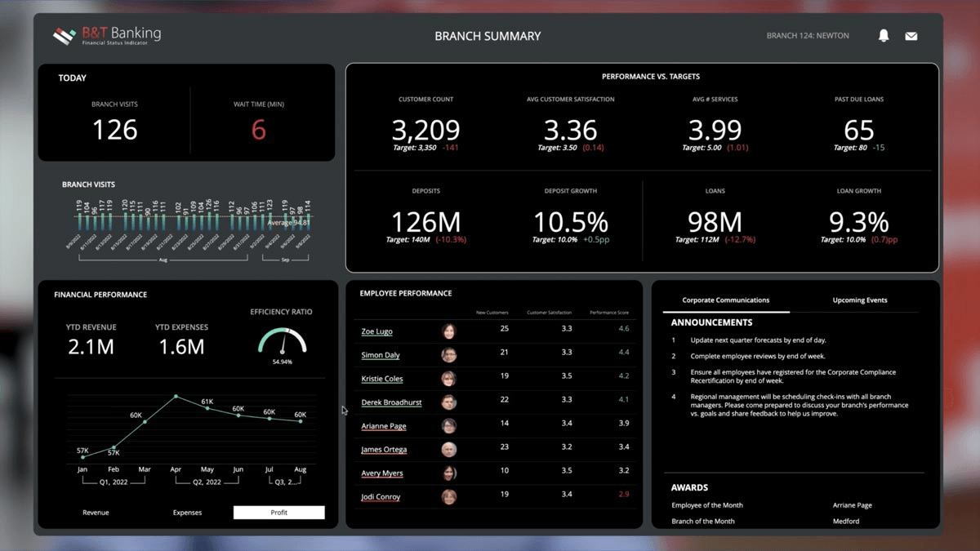Click Jodi Conroy's red 2.9 performance score
Image resolution: width=980 pixels, height=551 pixels.
tap(623, 494)
